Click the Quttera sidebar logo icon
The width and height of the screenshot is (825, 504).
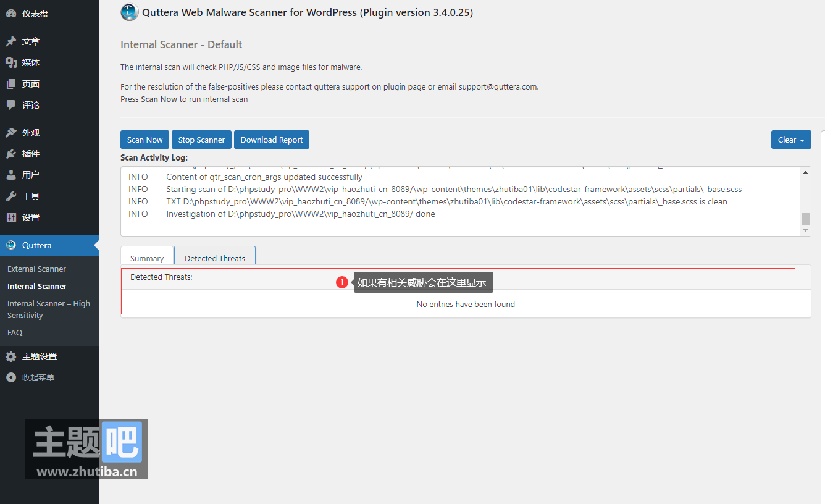pyautogui.click(x=11, y=245)
